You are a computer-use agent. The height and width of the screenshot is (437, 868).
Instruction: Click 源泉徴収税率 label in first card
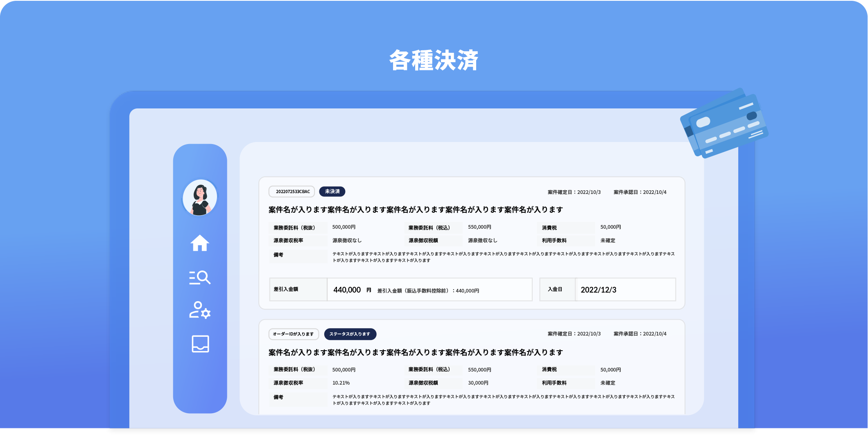tap(288, 241)
